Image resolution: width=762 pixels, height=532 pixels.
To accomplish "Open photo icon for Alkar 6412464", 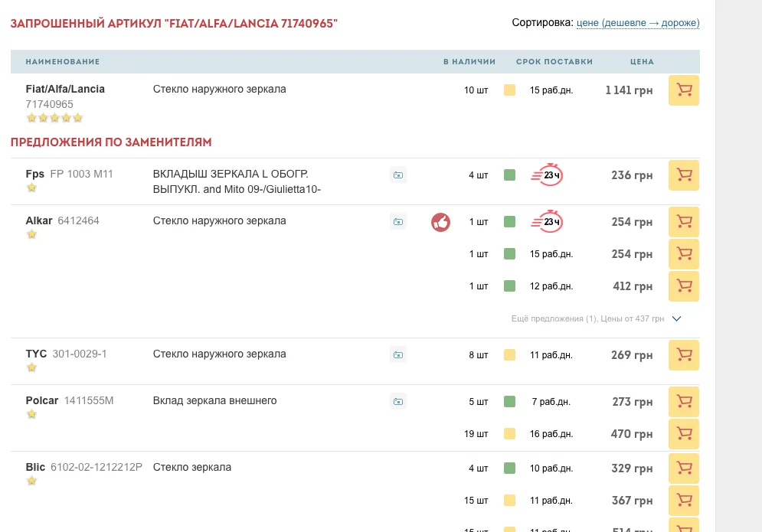I will [x=398, y=221].
